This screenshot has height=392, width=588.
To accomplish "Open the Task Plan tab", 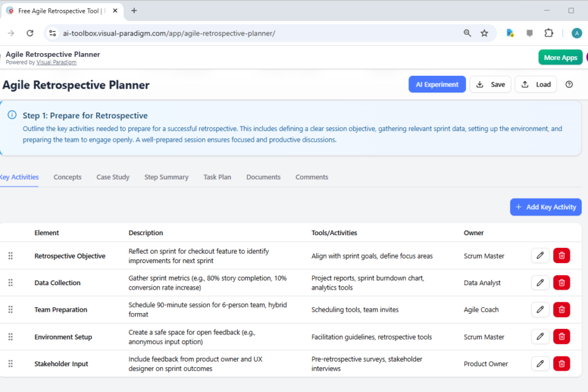I will [217, 177].
